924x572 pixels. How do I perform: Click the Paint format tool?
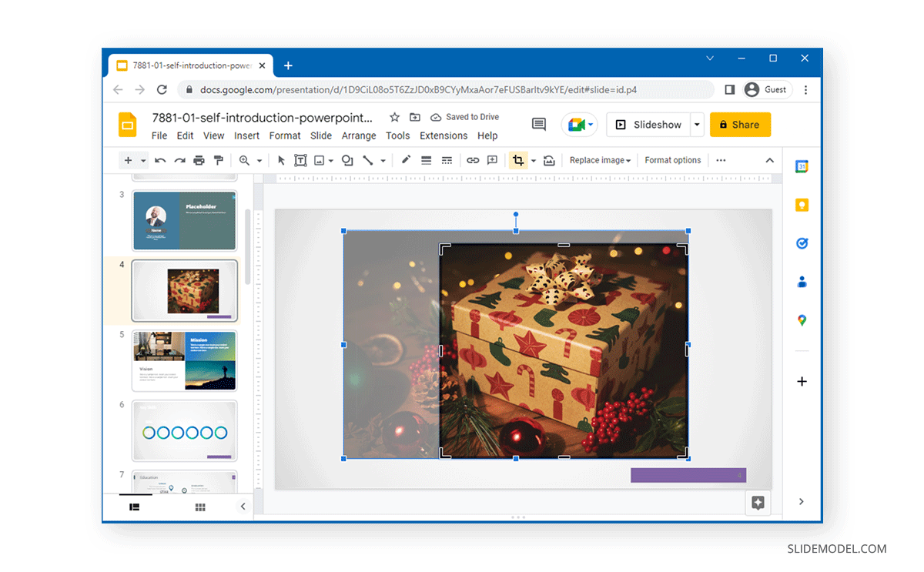[219, 160]
